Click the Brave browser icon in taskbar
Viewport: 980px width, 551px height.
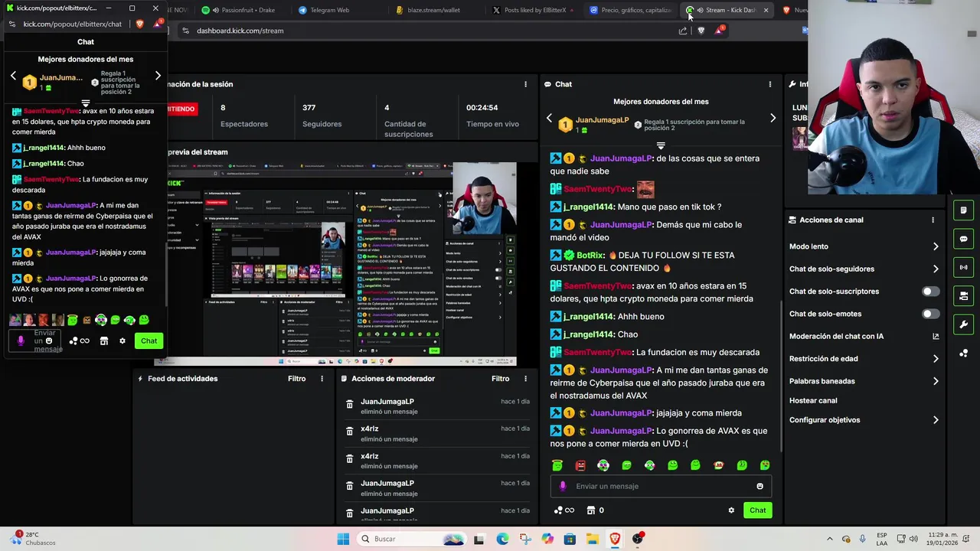click(615, 539)
